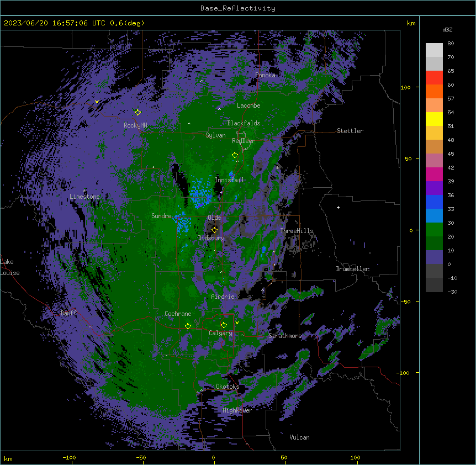Click the Sundre city label
476x465 pixels.
pos(161,216)
